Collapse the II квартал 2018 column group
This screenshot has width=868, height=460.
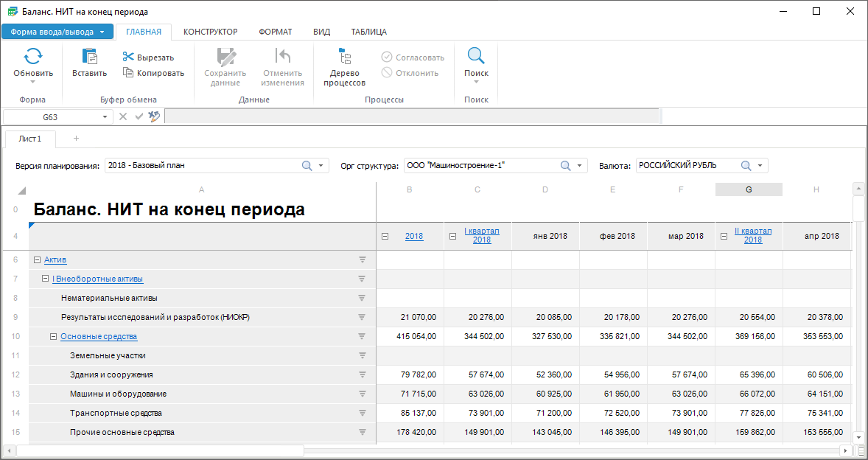(724, 237)
